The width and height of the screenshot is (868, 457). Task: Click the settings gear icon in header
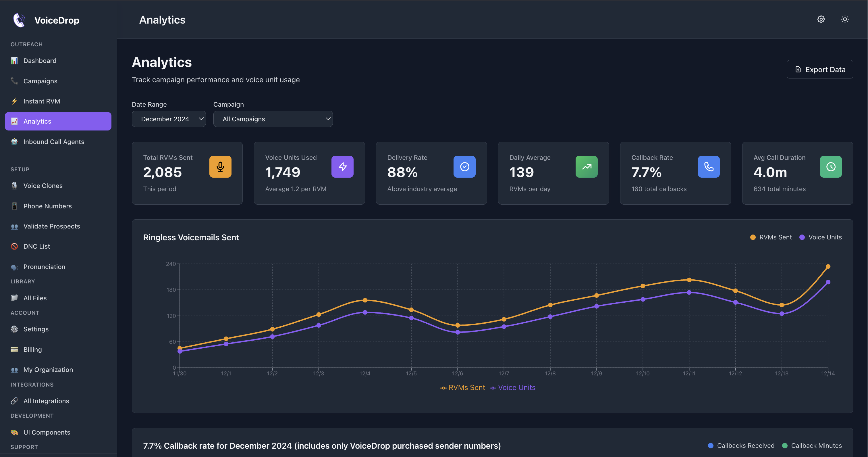coord(821,19)
